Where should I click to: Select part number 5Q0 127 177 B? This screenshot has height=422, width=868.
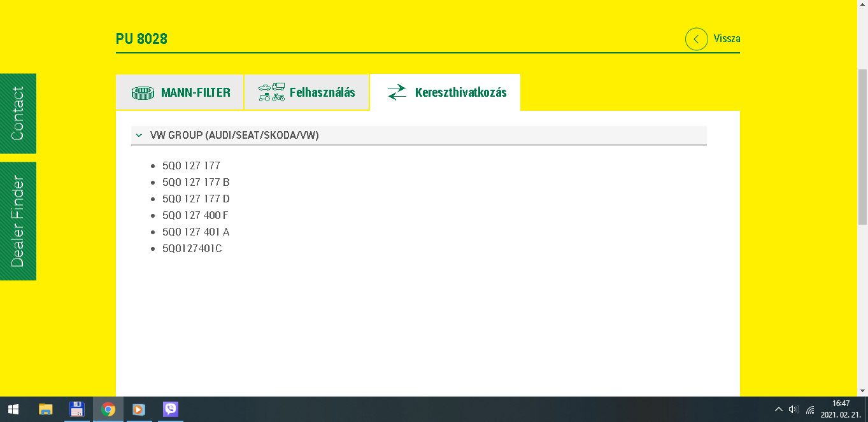196,182
